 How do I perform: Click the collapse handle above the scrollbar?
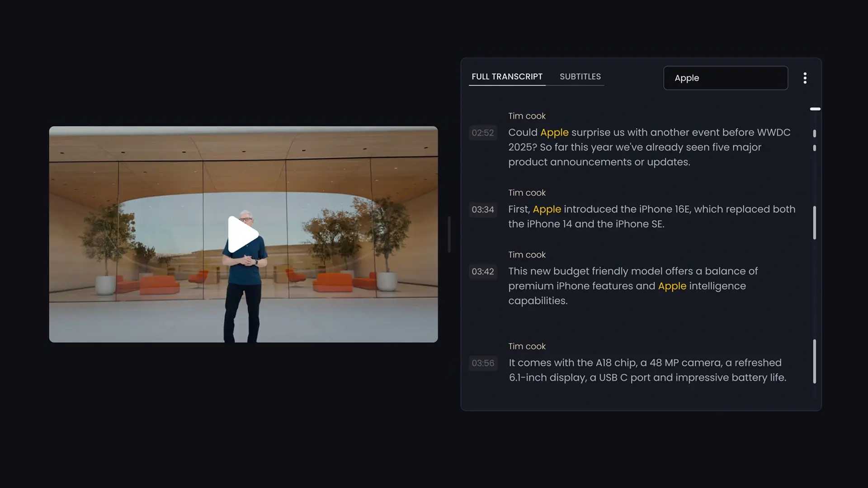click(x=816, y=109)
